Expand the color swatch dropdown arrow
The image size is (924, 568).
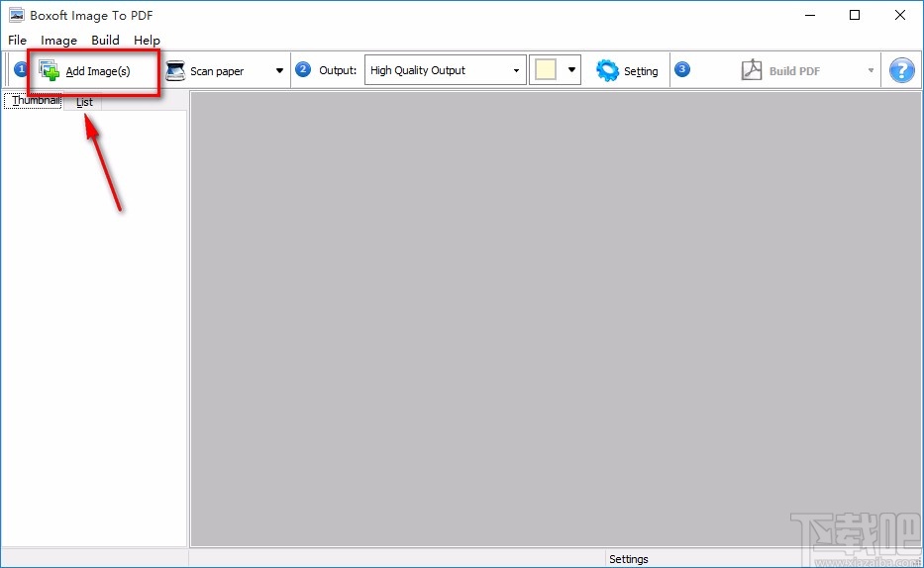click(x=571, y=70)
